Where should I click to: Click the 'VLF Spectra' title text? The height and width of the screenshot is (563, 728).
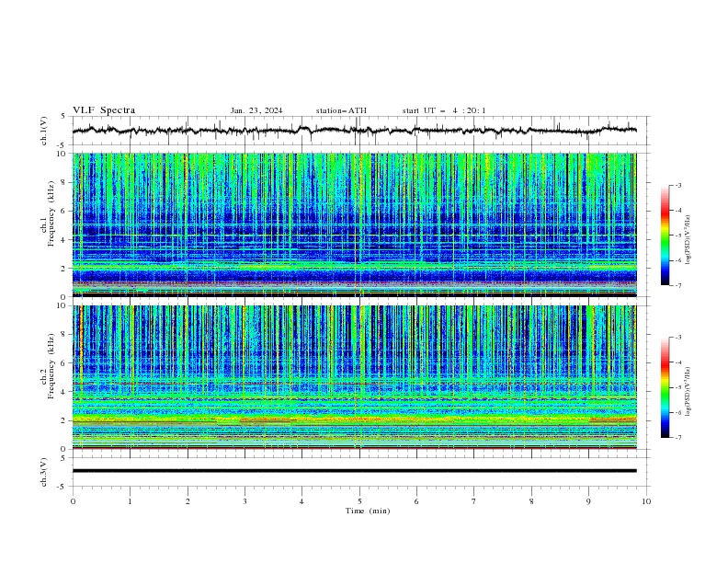104,110
